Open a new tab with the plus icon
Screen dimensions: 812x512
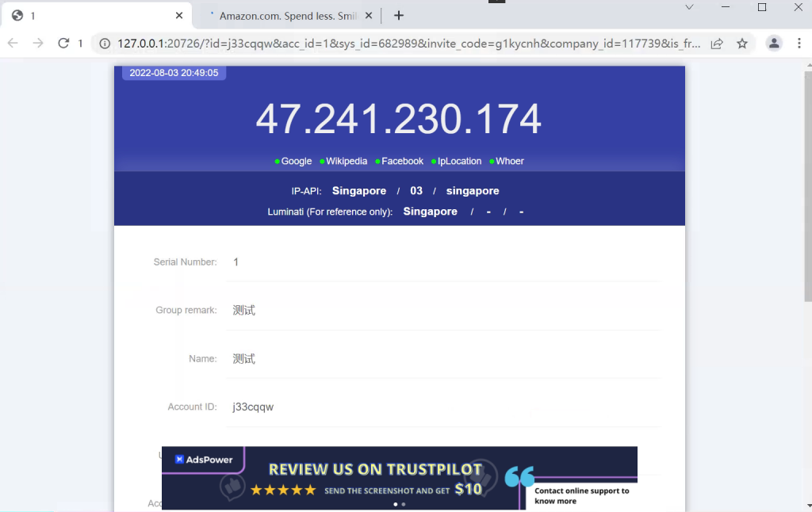click(399, 15)
